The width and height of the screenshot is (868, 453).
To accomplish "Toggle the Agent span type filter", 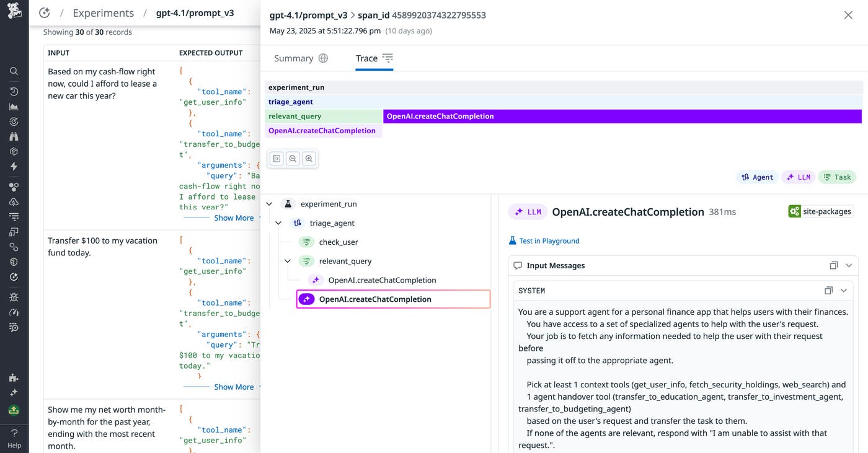I will (x=756, y=177).
